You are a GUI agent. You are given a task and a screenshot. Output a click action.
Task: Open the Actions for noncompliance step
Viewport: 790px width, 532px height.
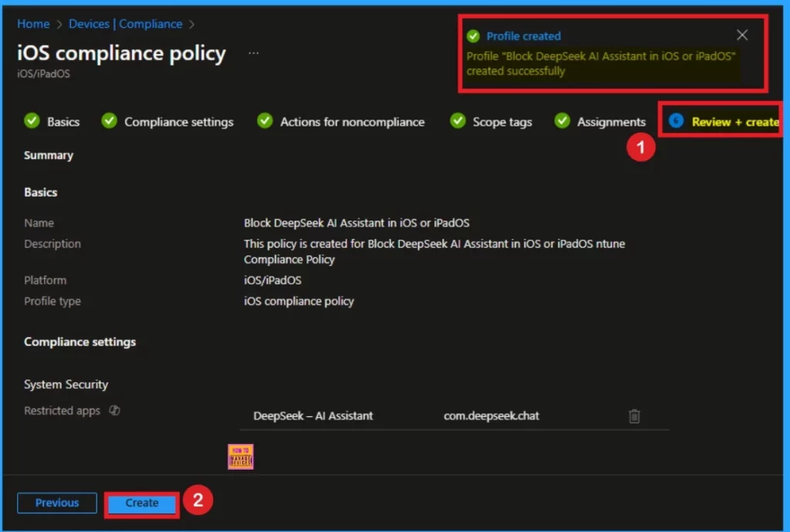[340, 121]
